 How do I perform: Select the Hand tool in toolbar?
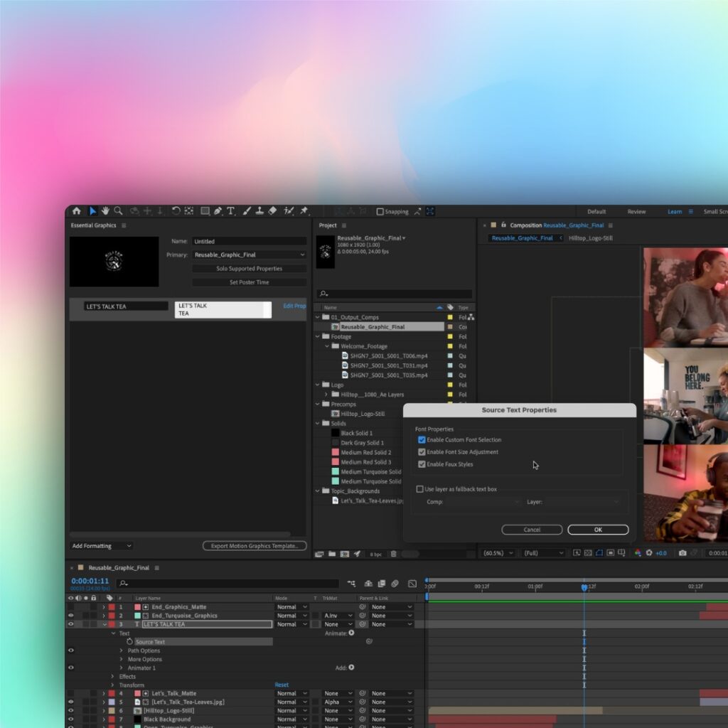click(x=105, y=211)
